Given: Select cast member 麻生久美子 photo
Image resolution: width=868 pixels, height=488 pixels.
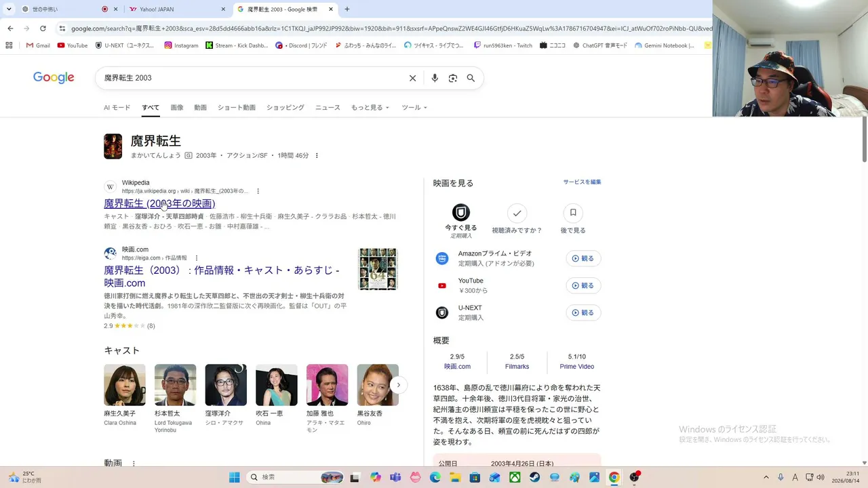Looking at the screenshot, I should [125, 385].
